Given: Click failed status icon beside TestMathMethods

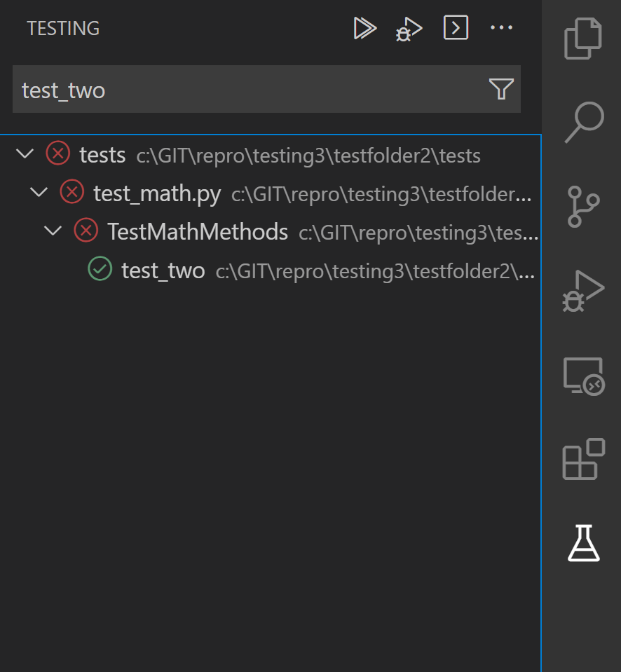Looking at the screenshot, I should point(86,230).
